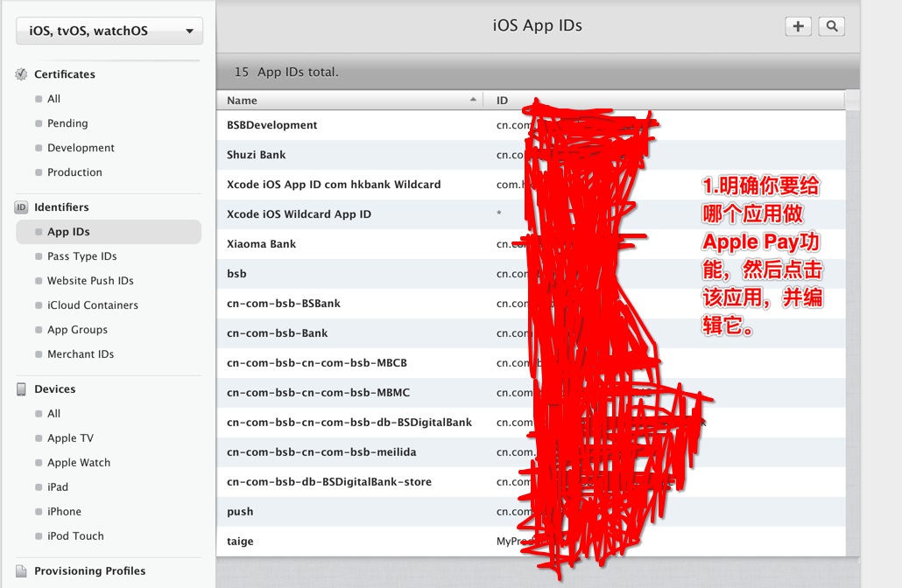The image size is (902, 588).
Task: Open Identifiers section heading
Action: [x=61, y=206]
